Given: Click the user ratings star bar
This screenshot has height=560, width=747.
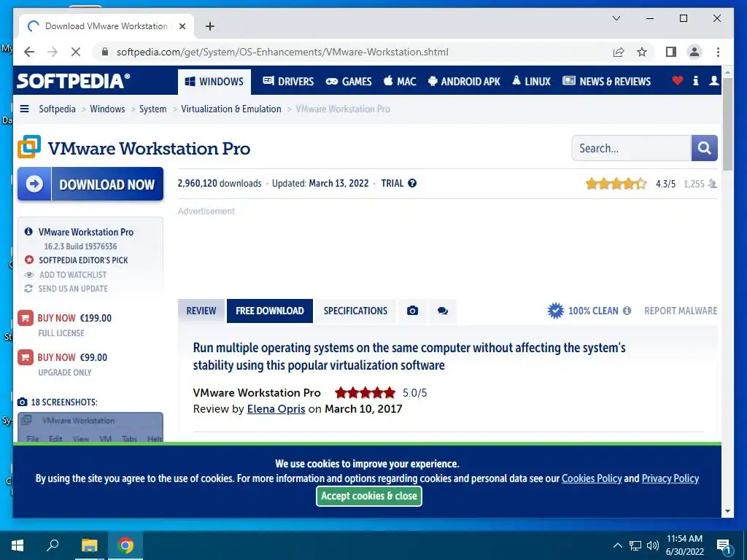Looking at the screenshot, I should 616,183.
